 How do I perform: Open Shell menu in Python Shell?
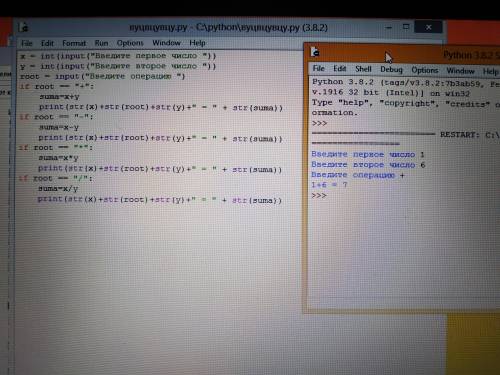pos(363,69)
